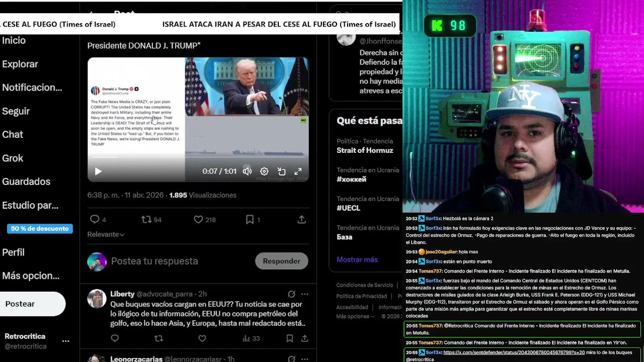644x362 pixels.
Task: Open База trend
Action: [x=344, y=237]
